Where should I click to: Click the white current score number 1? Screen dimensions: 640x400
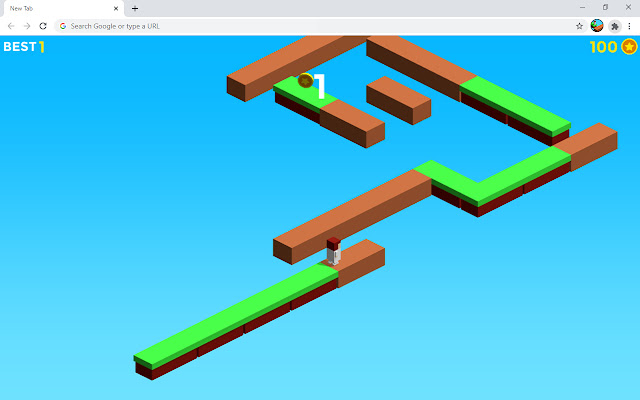tap(321, 87)
